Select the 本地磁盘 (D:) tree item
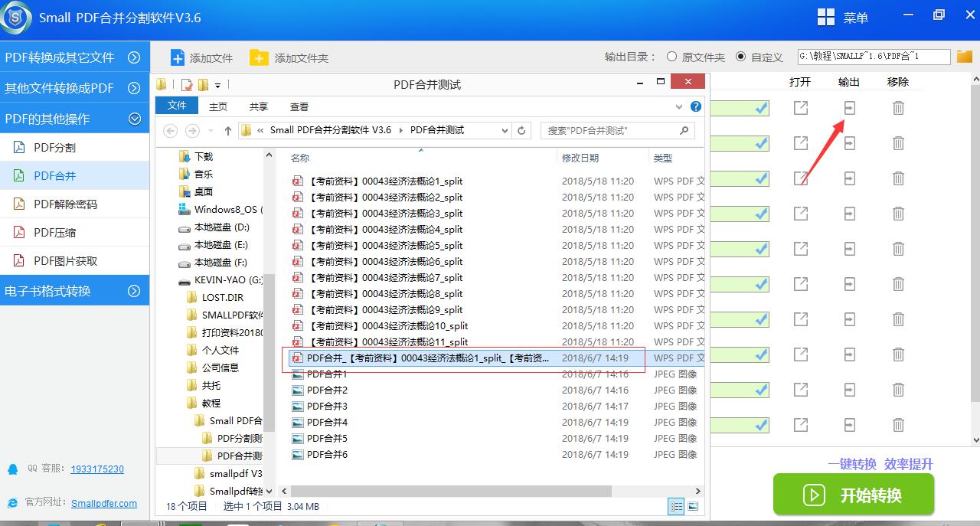980x526 pixels. [x=214, y=227]
